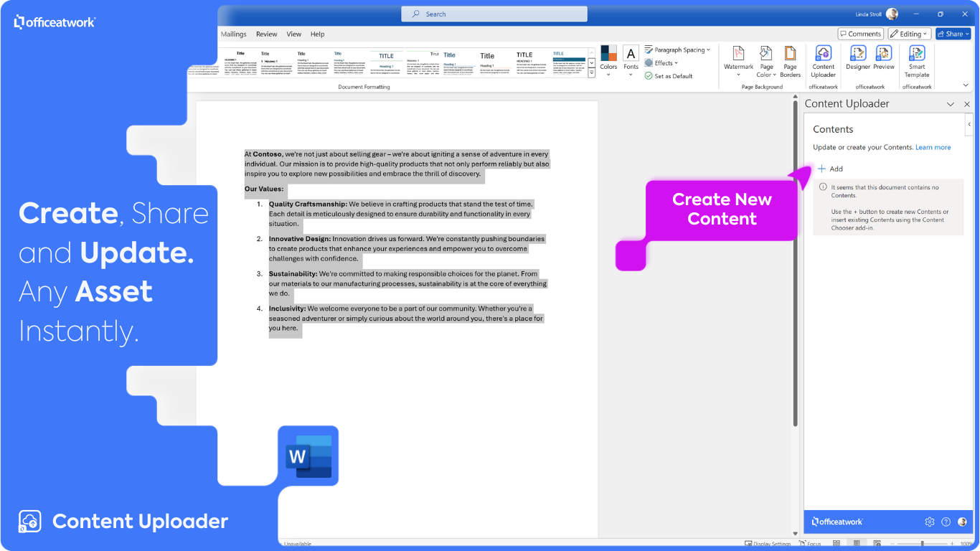Zoom out with the minus button

pos(894,544)
